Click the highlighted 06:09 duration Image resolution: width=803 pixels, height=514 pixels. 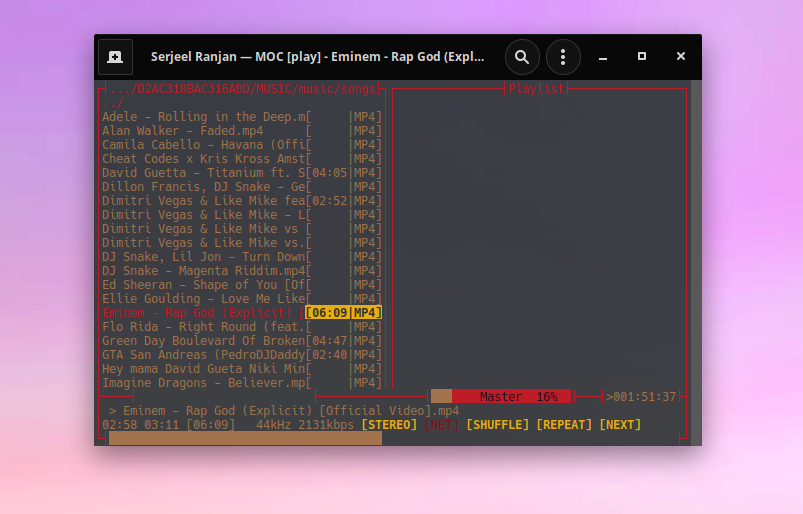pos(330,313)
